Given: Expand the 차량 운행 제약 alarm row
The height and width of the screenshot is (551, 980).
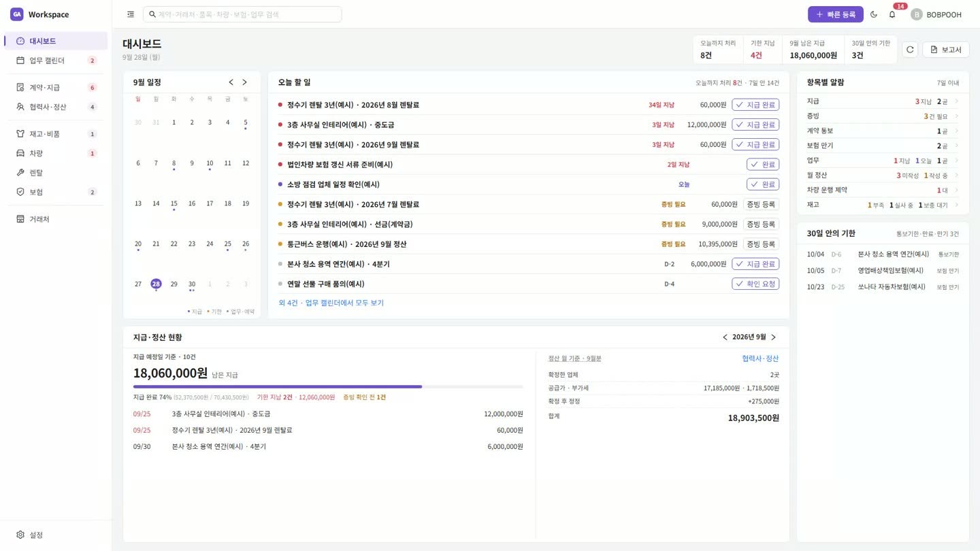Looking at the screenshot, I should 883,190.
